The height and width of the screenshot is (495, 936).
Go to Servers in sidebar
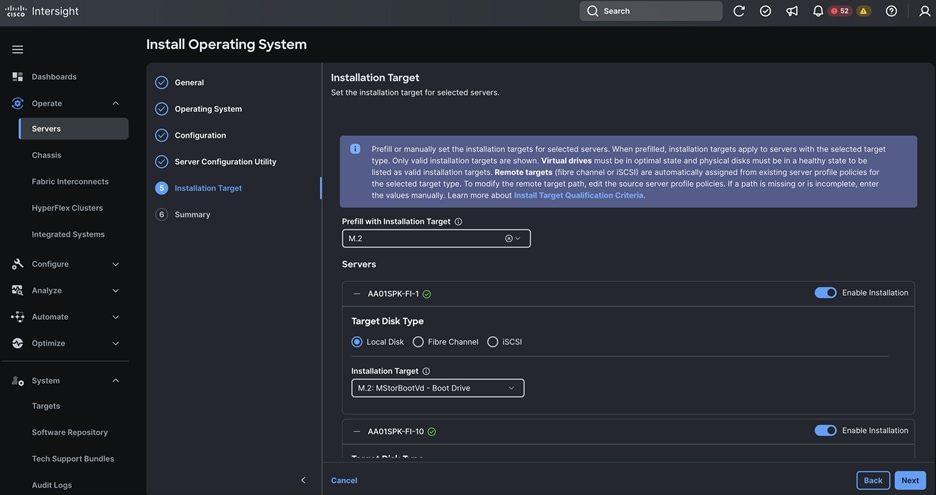[x=74, y=128]
